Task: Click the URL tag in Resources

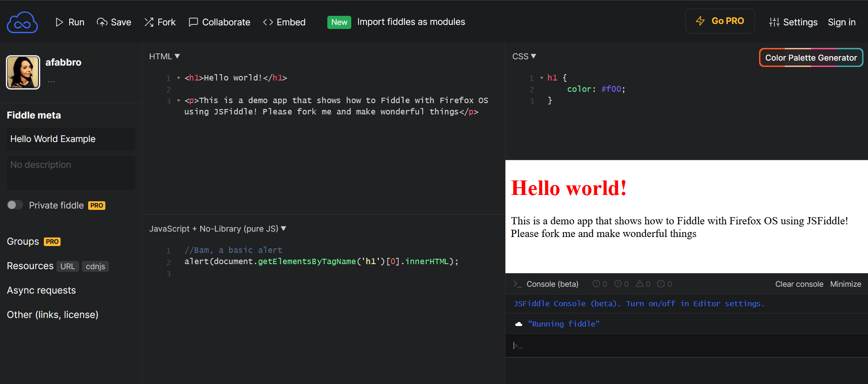Action: click(68, 266)
